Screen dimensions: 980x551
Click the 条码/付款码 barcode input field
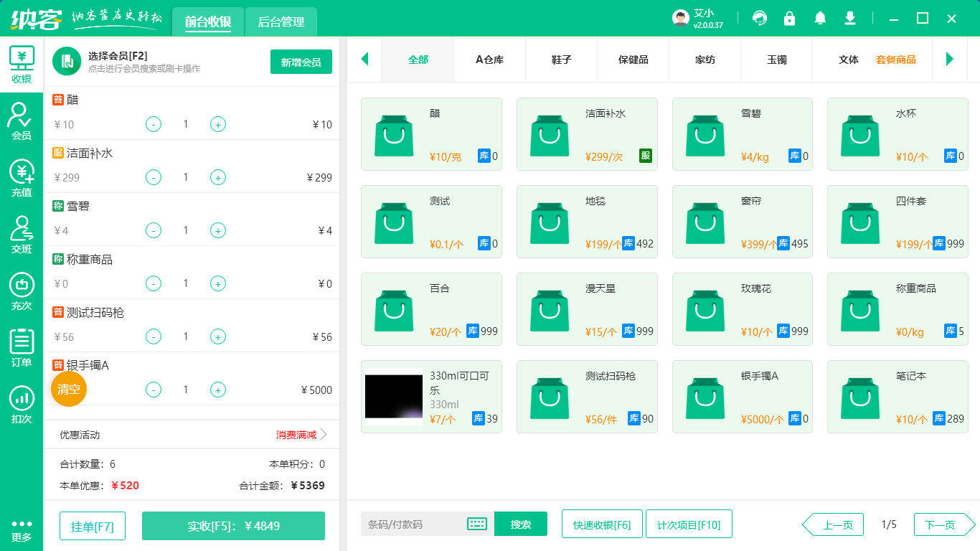413,524
